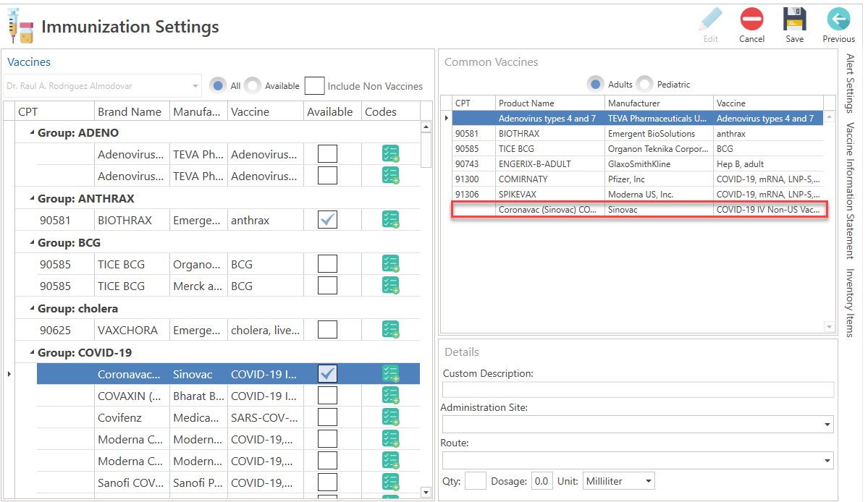The width and height of the screenshot is (868, 502).
Task: Select the COMIRNATY row in Common Vaccines
Action: 637,179
